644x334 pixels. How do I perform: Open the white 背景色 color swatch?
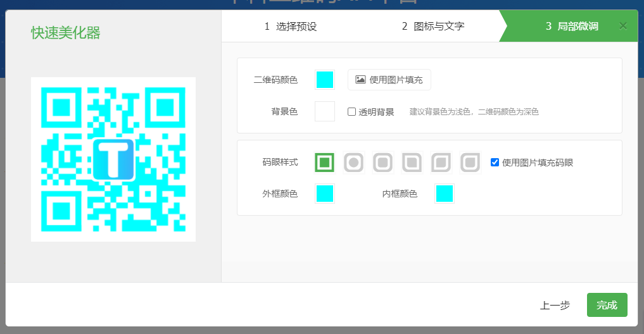(x=325, y=111)
